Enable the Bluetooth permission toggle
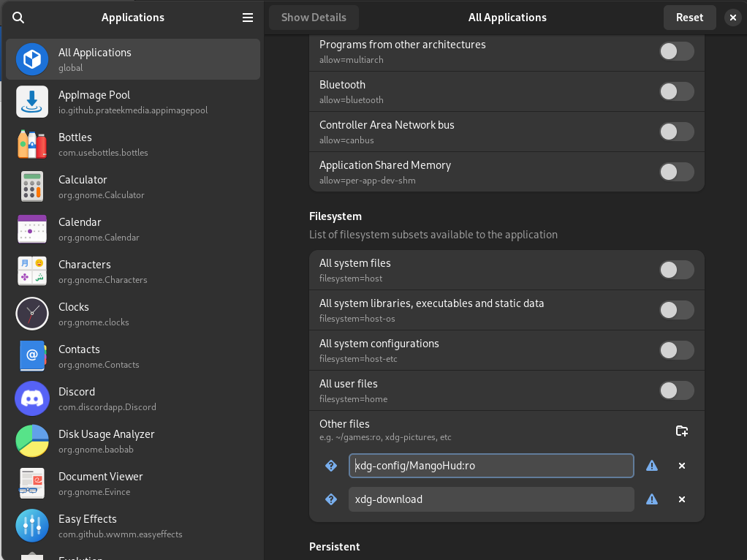The image size is (747, 560). 676,91
